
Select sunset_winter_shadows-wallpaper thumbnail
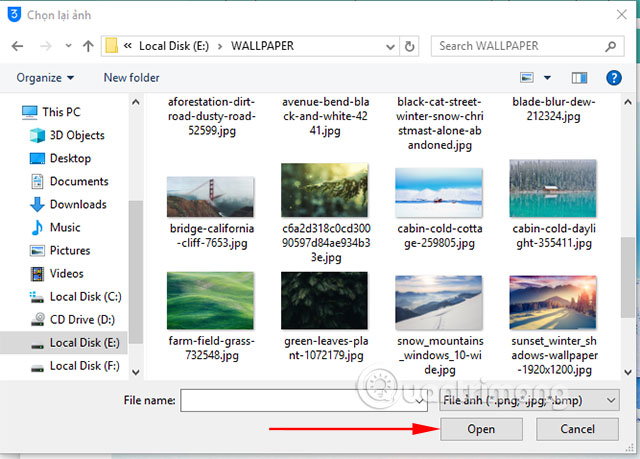coord(553,302)
